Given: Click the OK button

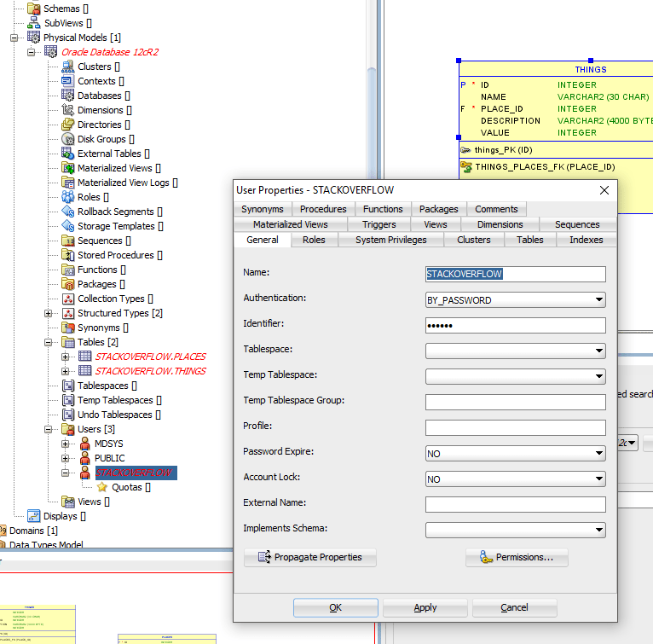Looking at the screenshot, I should click(x=336, y=607).
